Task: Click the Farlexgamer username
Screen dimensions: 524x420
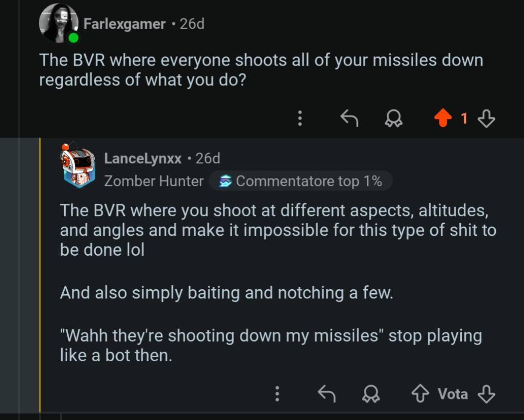Action: pyautogui.click(x=124, y=24)
